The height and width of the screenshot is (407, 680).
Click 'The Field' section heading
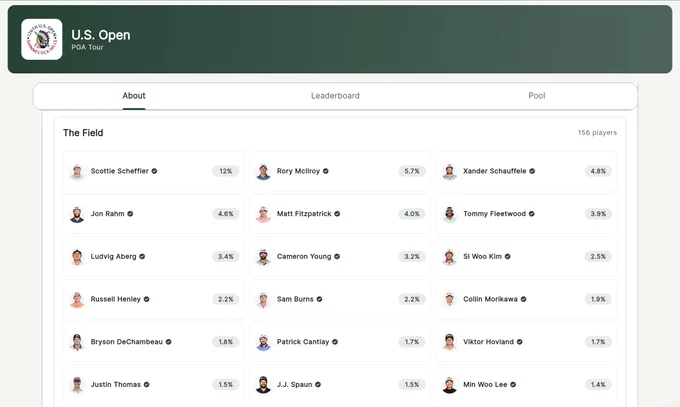(83, 133)
